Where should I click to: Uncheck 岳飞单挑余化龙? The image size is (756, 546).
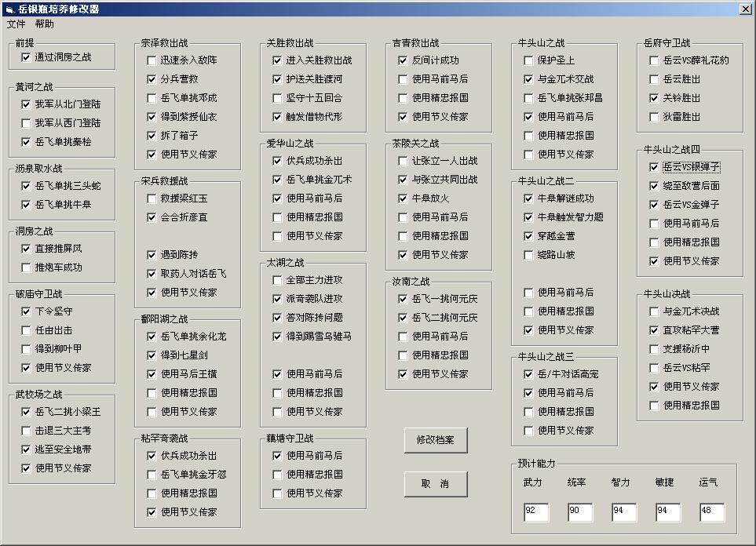[x=152, y=337]
